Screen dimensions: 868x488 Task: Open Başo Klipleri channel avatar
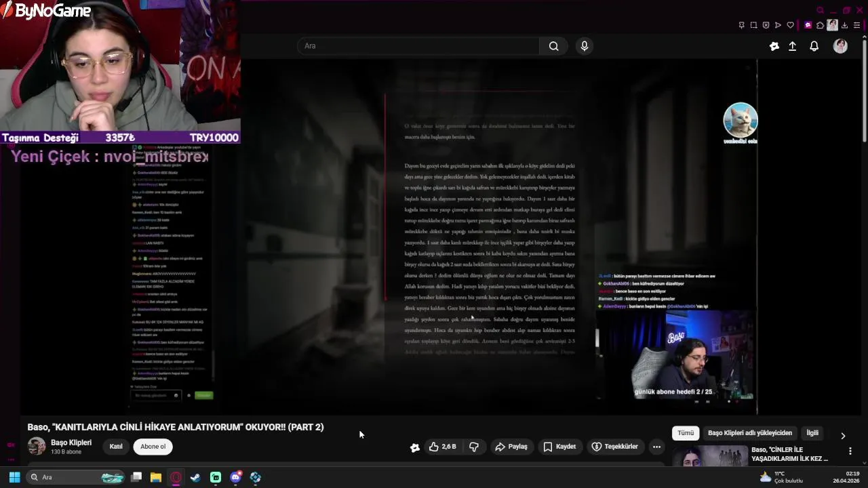(x=37, y=447)
